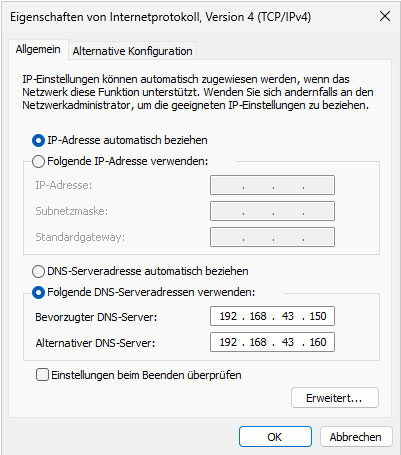Click the greyed-out IP-Adresse field
The width and height of the screenshot is (401, 455).
point(272,185)
